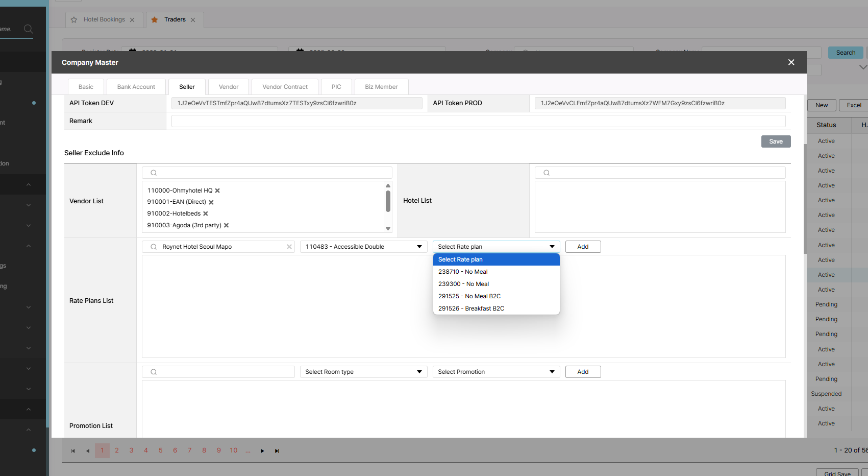Viewport: 868px width, 476px height.
Task: Close the Hotel Bookings tab
Action: click(x=132, y=20)
